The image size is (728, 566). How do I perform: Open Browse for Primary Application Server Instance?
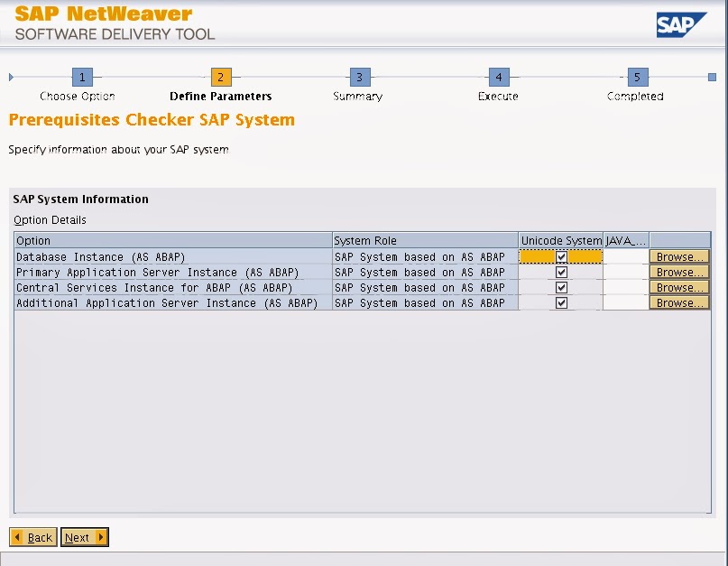[x=679, y=272]
